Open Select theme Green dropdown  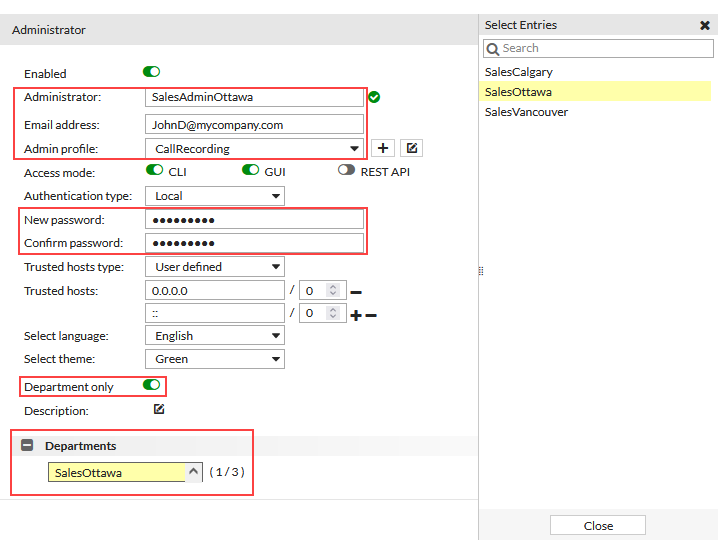215,359
